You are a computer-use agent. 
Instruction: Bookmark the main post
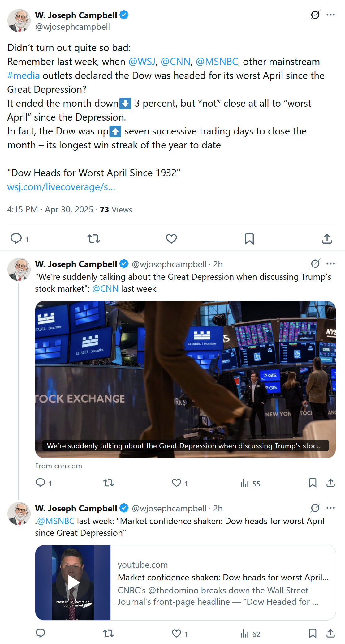249,239
